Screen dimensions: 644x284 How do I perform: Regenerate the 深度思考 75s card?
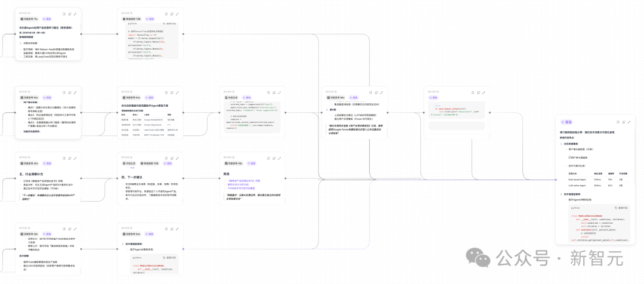[64, 14]
